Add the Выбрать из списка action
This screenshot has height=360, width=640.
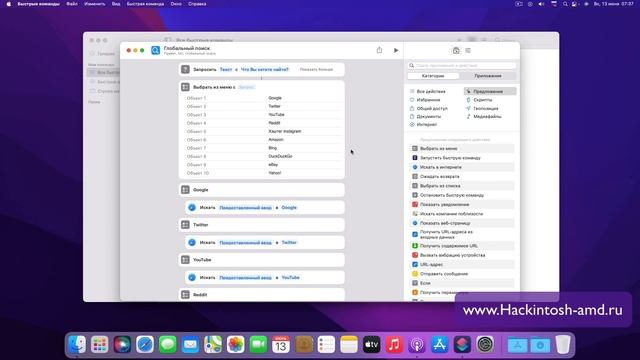(462, 186)
